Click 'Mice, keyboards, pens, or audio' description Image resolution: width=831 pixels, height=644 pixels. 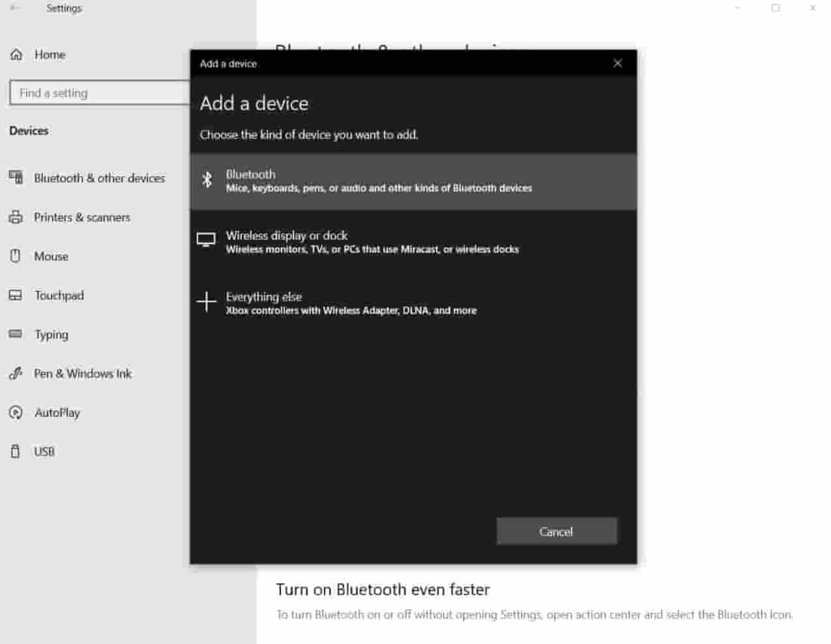[379, 188]
